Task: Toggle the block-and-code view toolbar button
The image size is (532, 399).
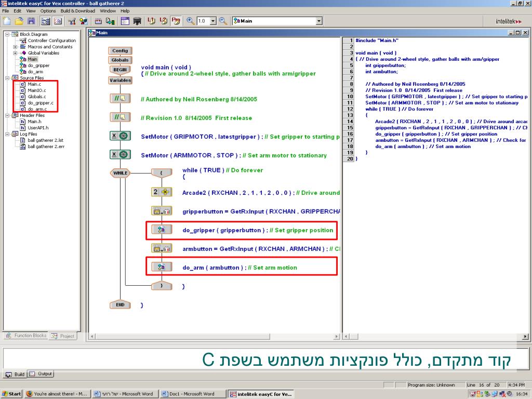Action: tap(46, 21)
